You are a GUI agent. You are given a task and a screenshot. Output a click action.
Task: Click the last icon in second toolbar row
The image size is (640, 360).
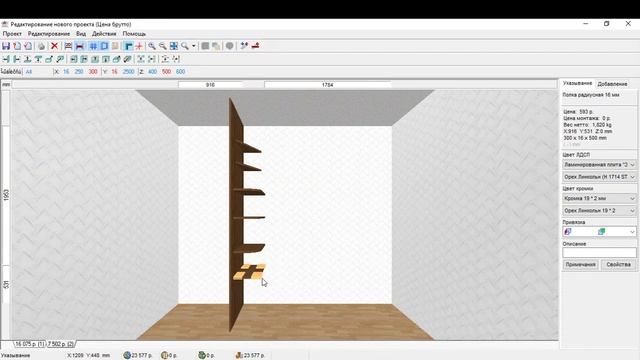[176, 59]
